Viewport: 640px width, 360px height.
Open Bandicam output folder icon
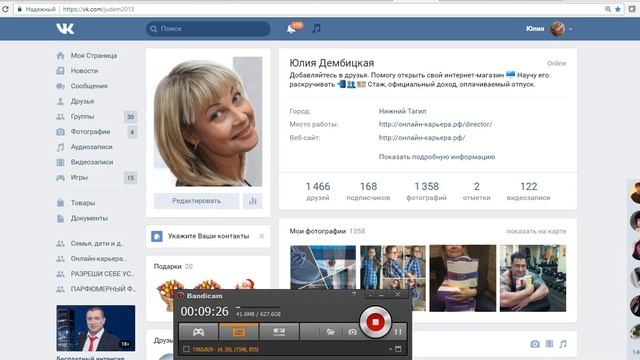331,332
